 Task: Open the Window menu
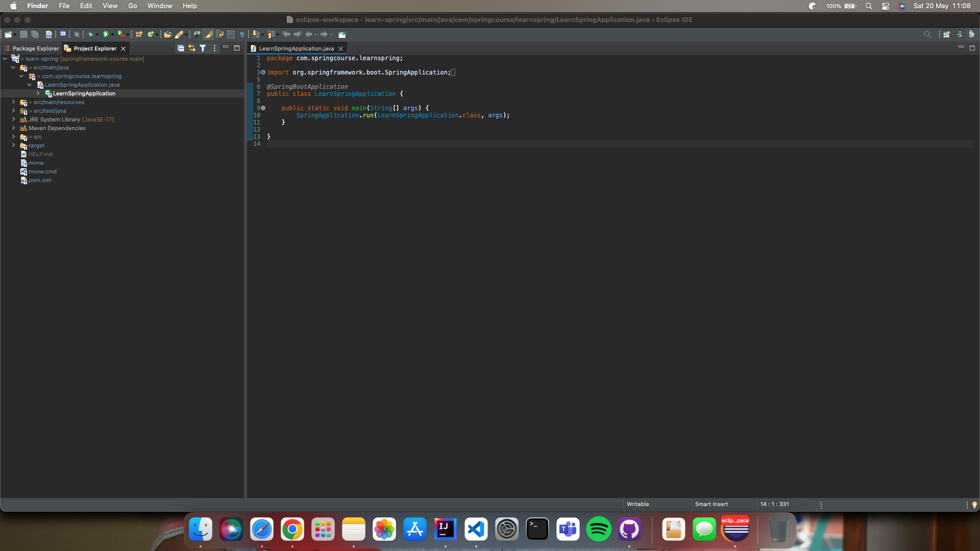tap(160, 6)
